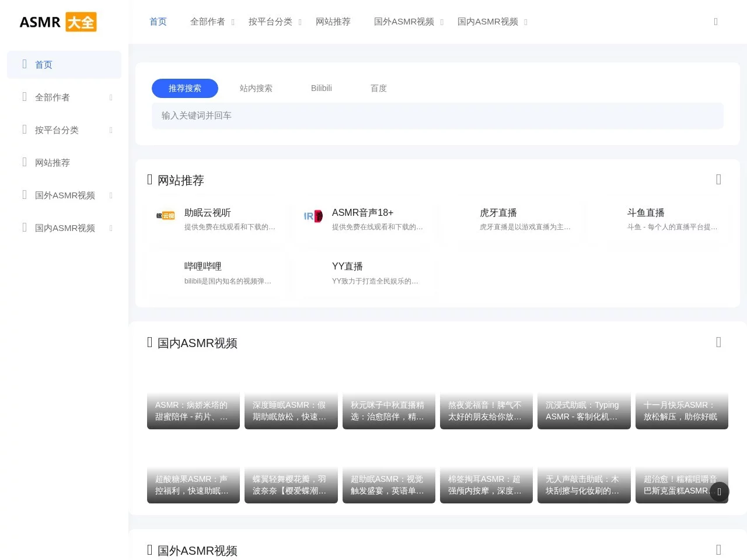Open the more icon in 国内ASMR视频 section header

(718, 342)
